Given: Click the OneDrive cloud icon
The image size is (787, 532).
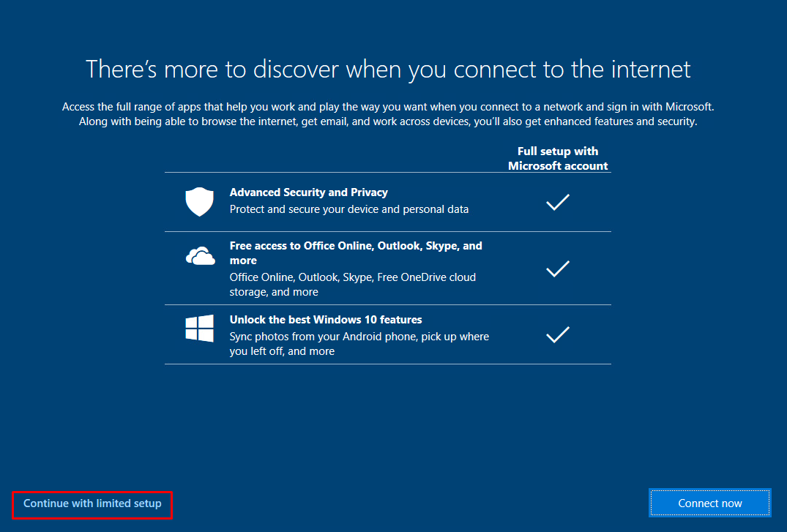Looking at the screenshot, I should coord(201,256).
